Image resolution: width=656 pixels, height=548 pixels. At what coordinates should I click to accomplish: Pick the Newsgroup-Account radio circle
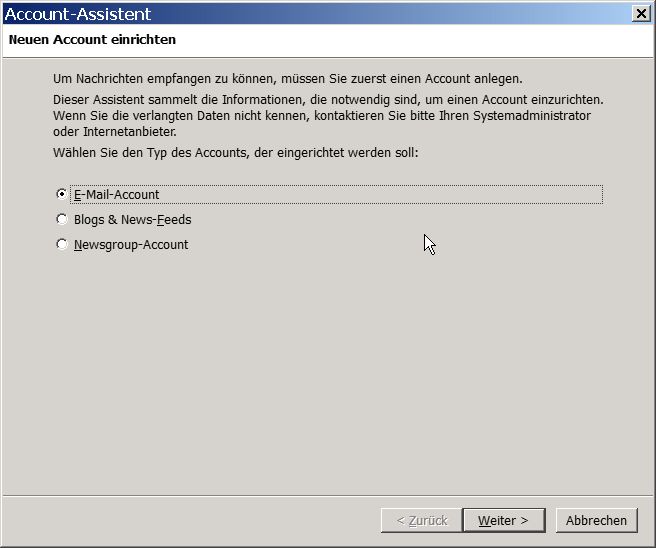tap(62, 244)
